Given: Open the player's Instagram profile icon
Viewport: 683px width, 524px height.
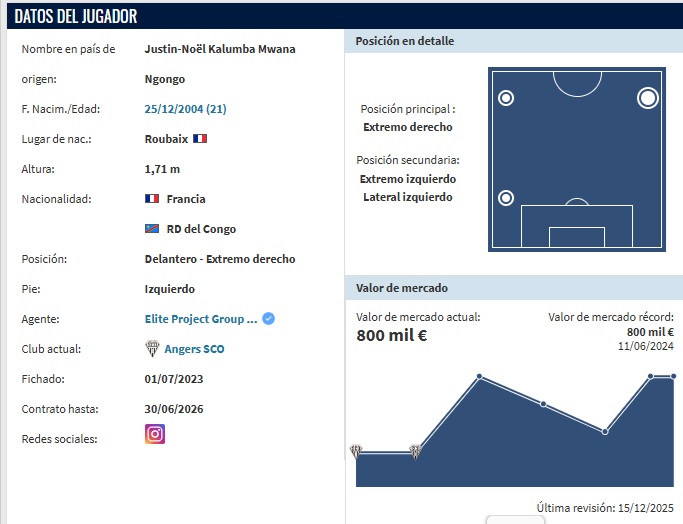Looking at the screenshot, I should (x=154, y=434).
